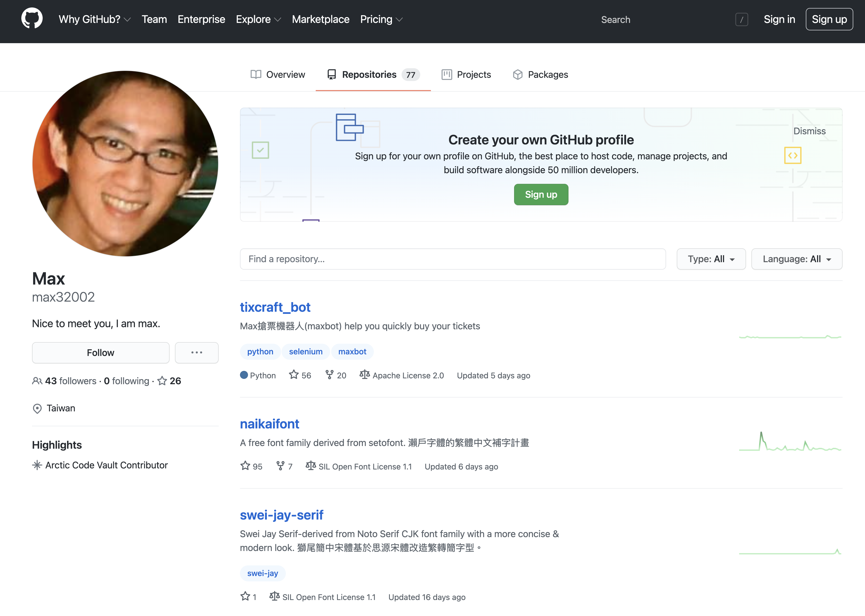Expand the Why GitHub? menu
The width and height of the screenshot is (865, 616).
pos(94,19)
